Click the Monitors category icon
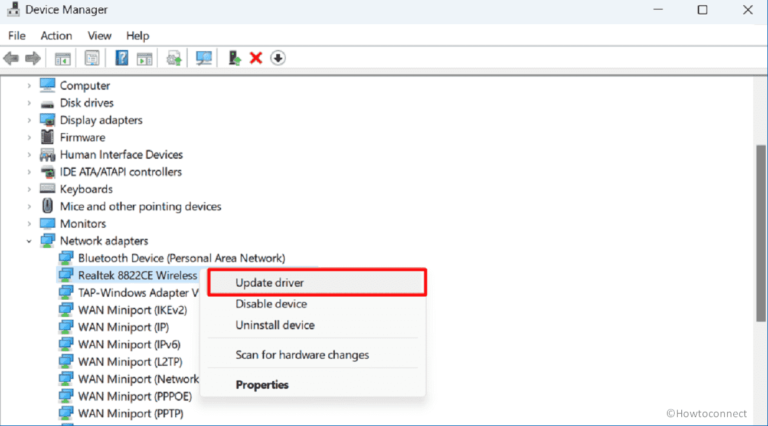 48,223
